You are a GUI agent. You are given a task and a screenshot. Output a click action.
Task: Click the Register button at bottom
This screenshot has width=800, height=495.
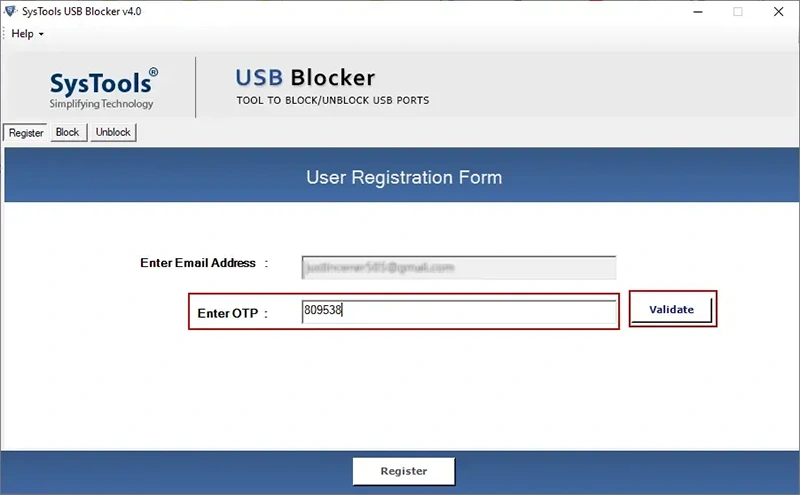click(x=404, y=471)
